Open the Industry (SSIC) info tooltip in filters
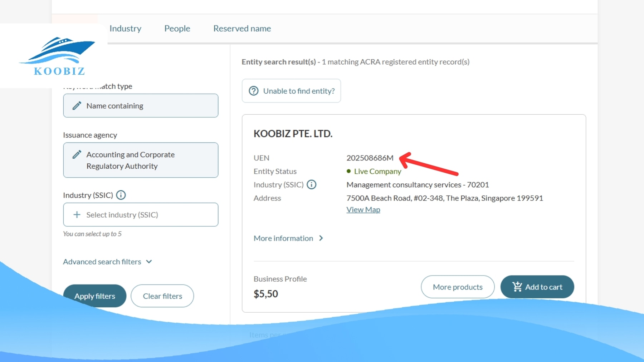The image size is (644, 362). [x=121, y=195]
